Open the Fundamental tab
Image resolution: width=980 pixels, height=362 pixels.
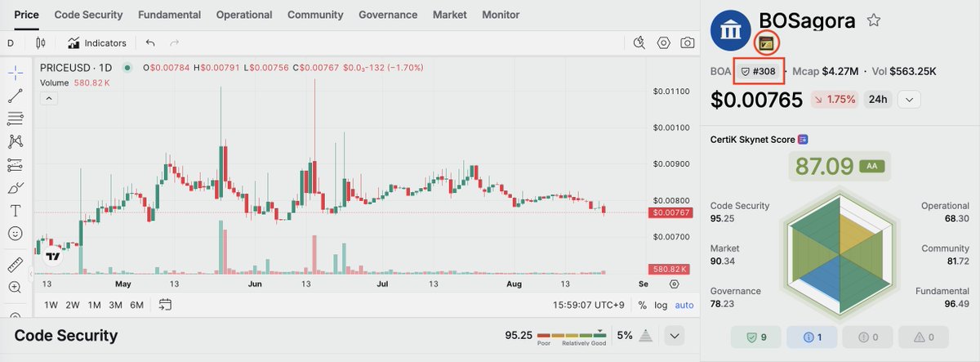tap(170, 15)
